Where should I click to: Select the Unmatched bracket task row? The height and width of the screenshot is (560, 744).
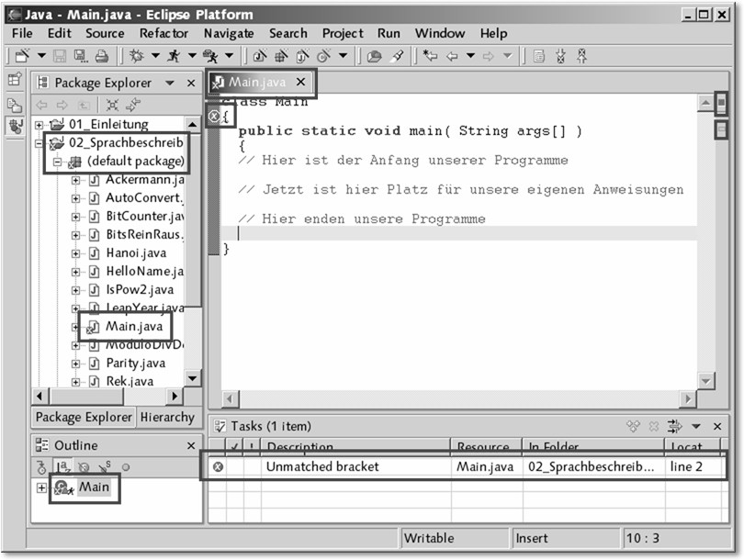tap(322, 466)
